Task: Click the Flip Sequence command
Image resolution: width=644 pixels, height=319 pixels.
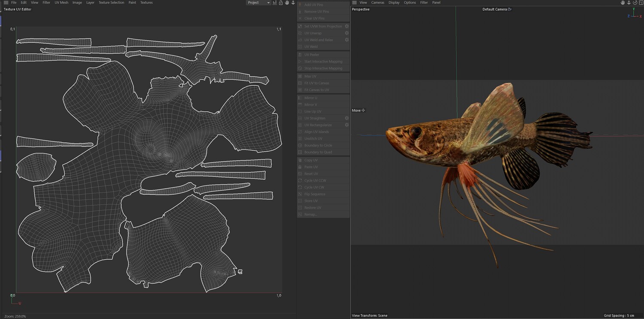Action: (323, 194)
